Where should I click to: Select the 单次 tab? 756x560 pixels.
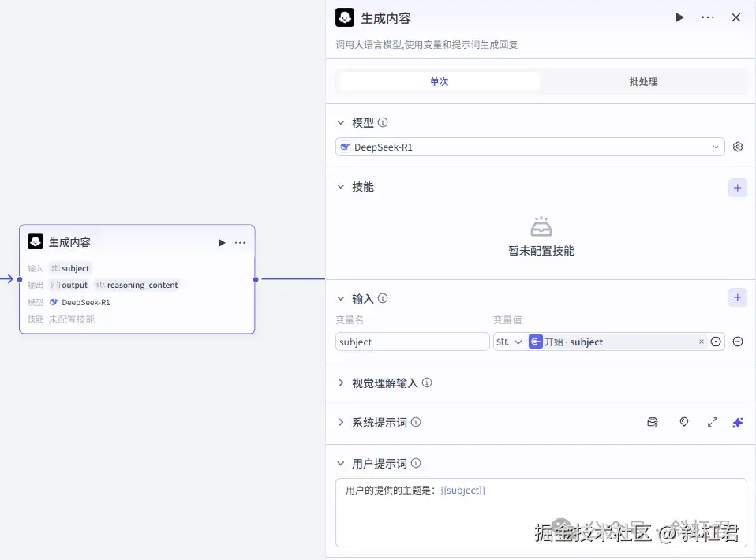[x=439, y=80]
